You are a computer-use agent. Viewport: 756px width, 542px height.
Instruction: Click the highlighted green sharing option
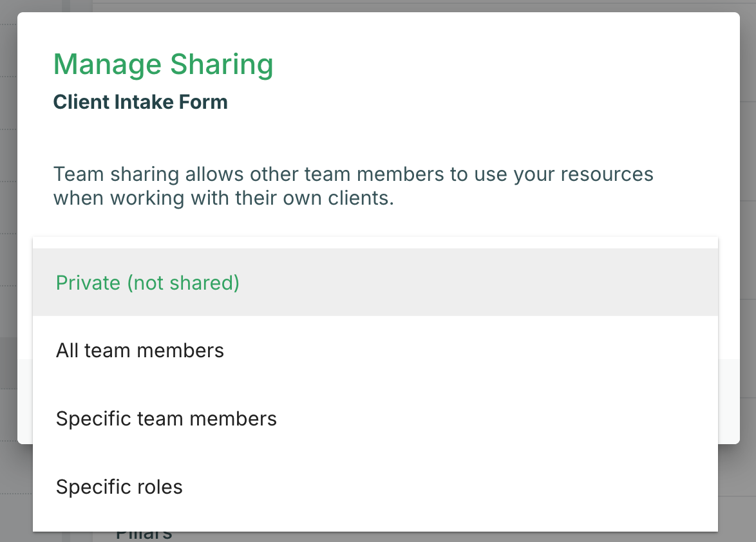click(147, 283)
